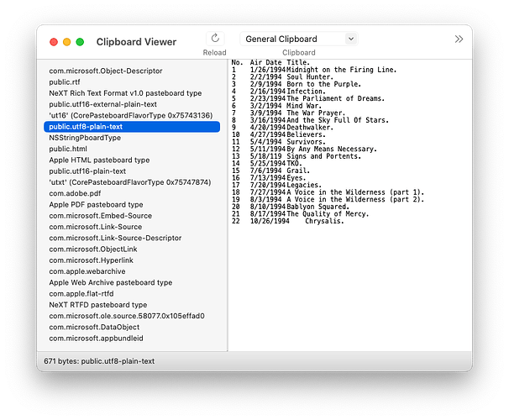Open the General Clipboard dropdown
509x420 pixels.
tap(299, 39)
